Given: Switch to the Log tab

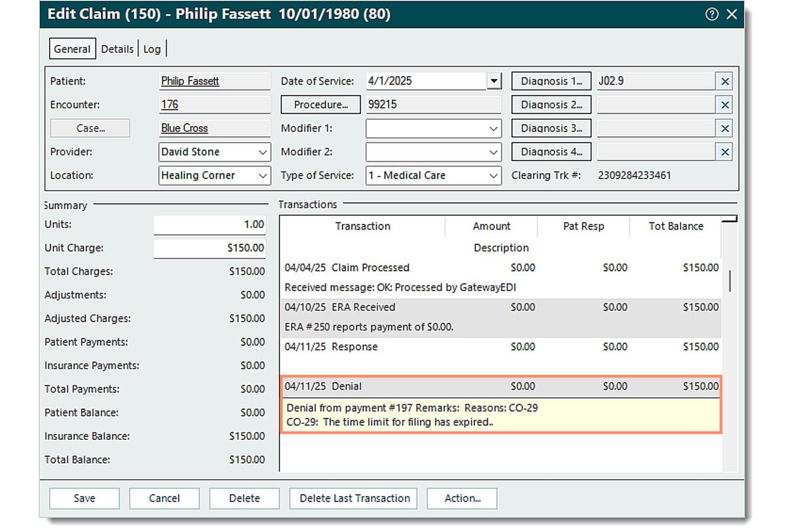Looking at the screenshot, I should pos(152,49).
